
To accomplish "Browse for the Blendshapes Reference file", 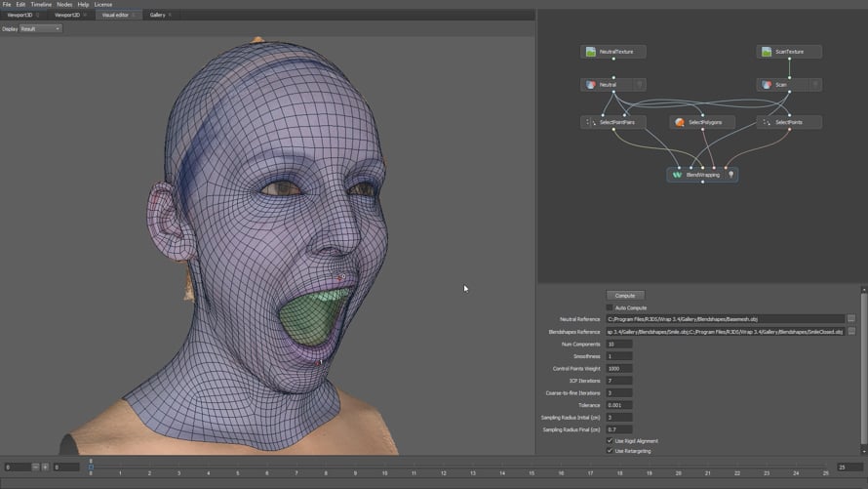I will [x=851, y=332].
